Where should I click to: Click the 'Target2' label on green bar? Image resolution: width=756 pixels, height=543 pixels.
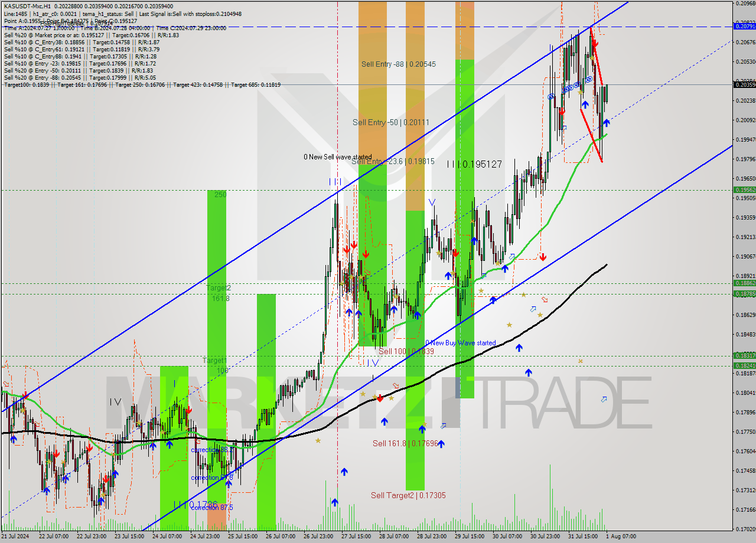(x=219, y=287)
